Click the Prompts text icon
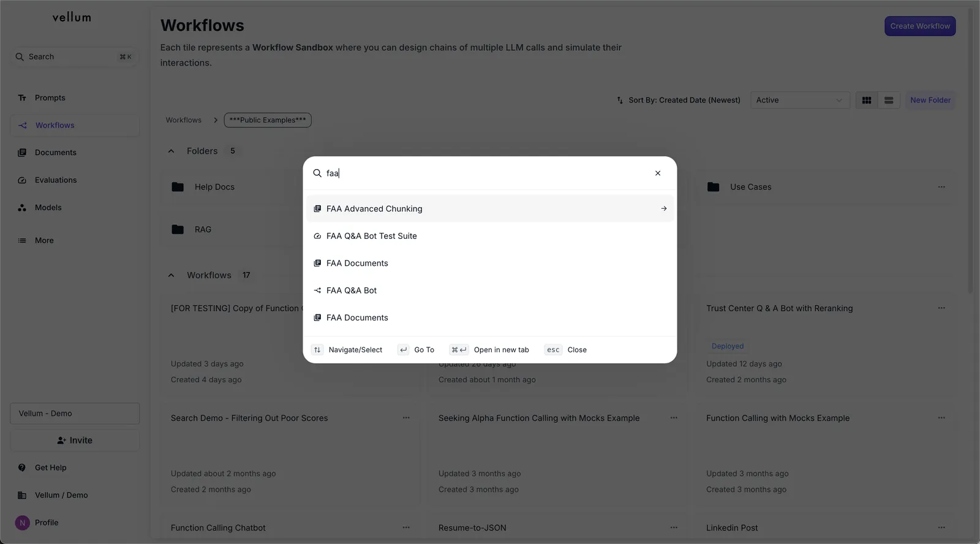The width and height of the screenshot is (980, 544). coord(22,98)
